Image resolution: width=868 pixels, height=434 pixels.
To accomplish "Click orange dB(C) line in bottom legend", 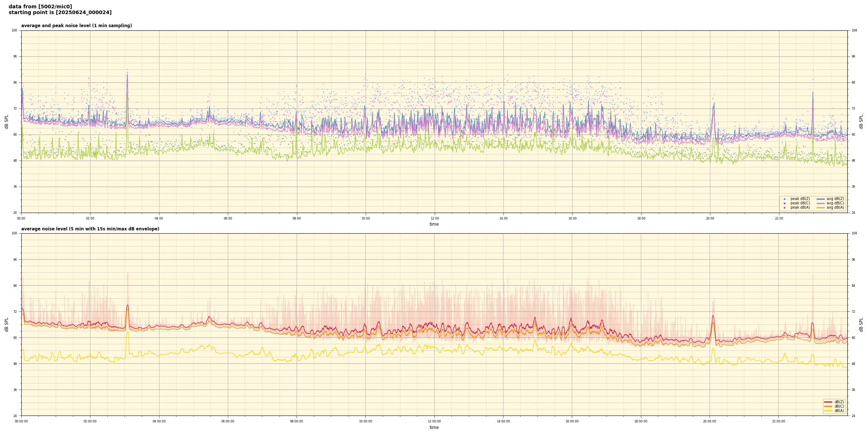I will [828, 406].
